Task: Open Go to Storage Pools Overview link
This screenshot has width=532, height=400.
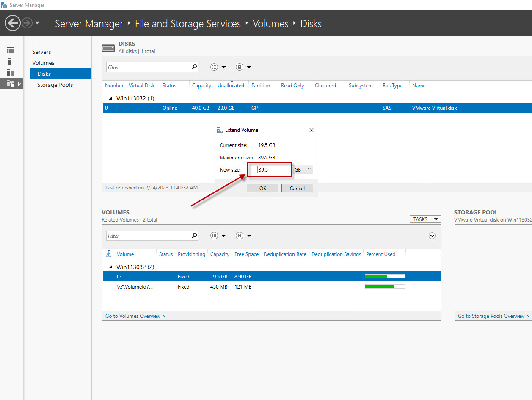Action: pos(493,316)
